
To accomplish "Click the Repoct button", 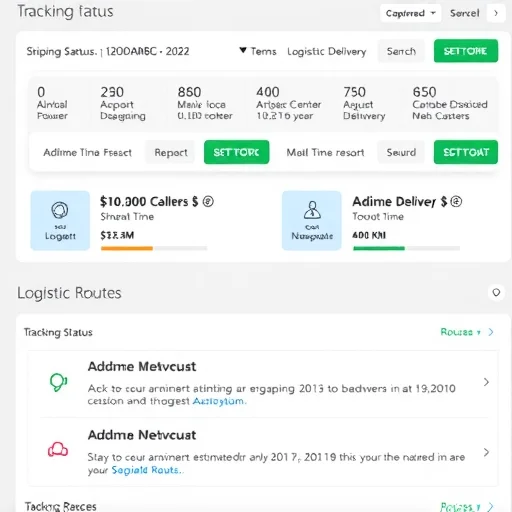I will (170, 152).
